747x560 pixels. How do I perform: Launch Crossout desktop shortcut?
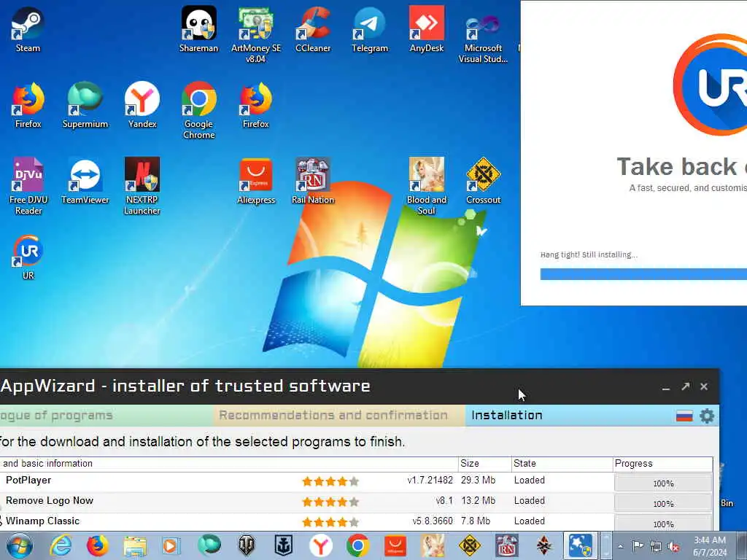pos(483,181)
